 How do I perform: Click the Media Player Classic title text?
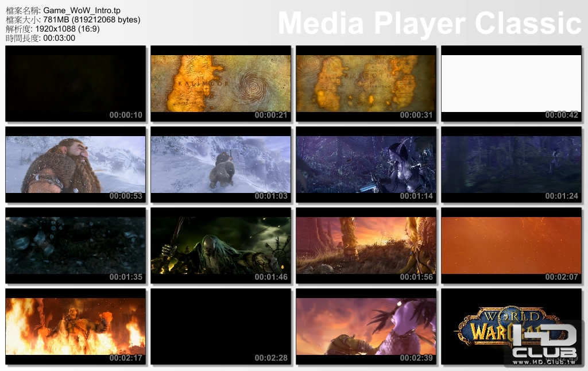pos(430,23)
